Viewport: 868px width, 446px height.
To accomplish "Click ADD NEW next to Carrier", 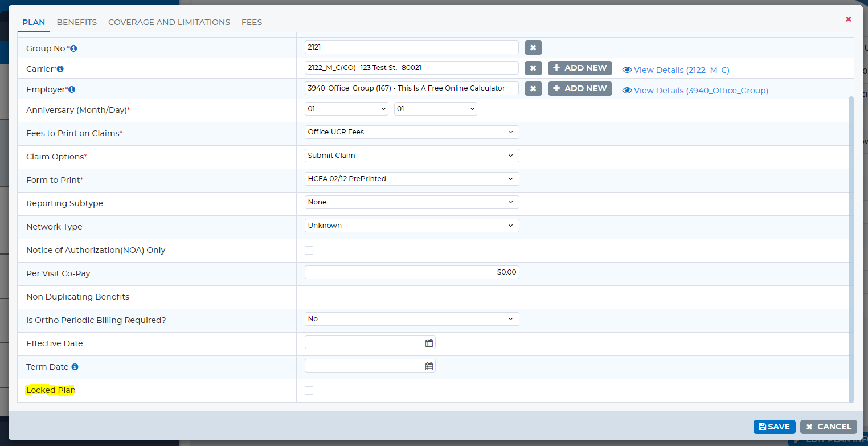I will pos(580,68).
